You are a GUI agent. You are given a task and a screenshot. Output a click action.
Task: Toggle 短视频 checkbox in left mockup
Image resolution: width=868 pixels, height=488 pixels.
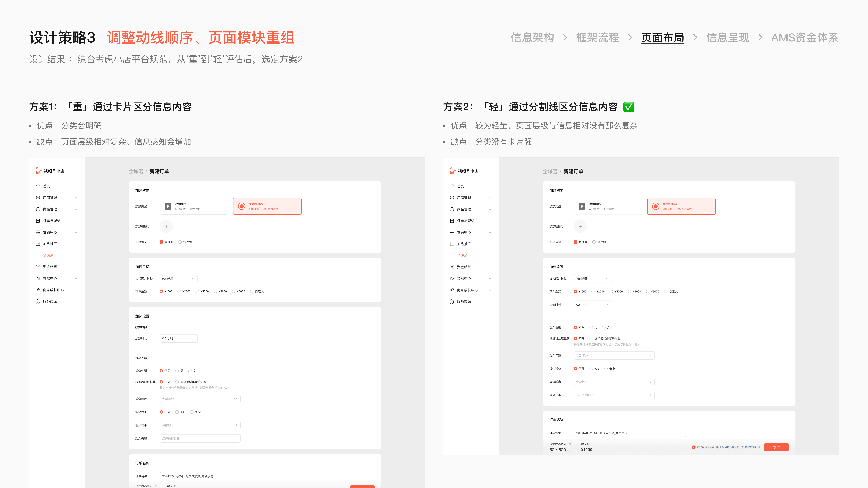tap(180, 242)
